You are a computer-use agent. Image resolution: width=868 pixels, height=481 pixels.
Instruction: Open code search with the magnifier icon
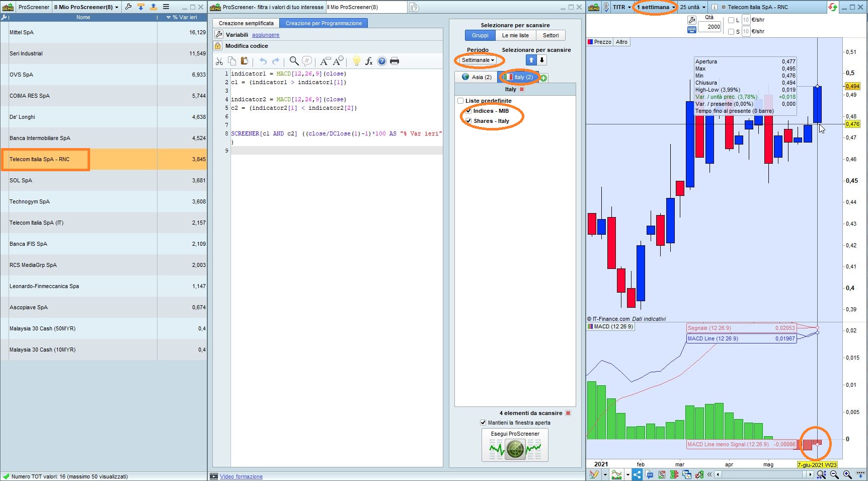click(294, 61)
